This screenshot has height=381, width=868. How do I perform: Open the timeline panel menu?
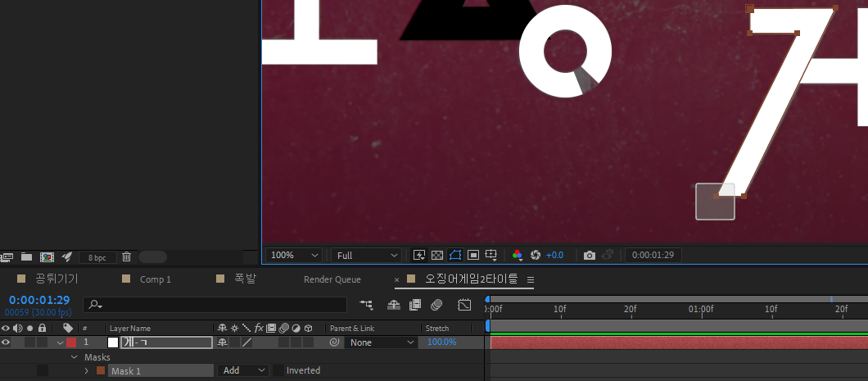pyautogui.click(x=531, y=279)
